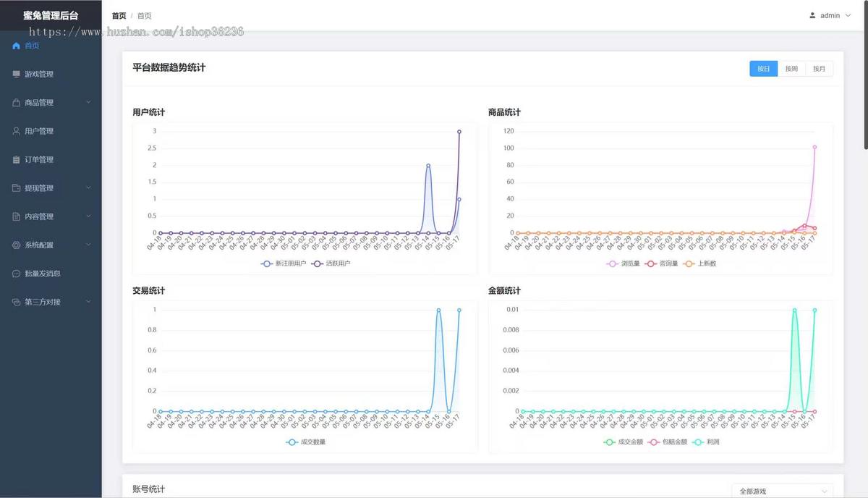Switch trend view to 按日

click(763, 69)
